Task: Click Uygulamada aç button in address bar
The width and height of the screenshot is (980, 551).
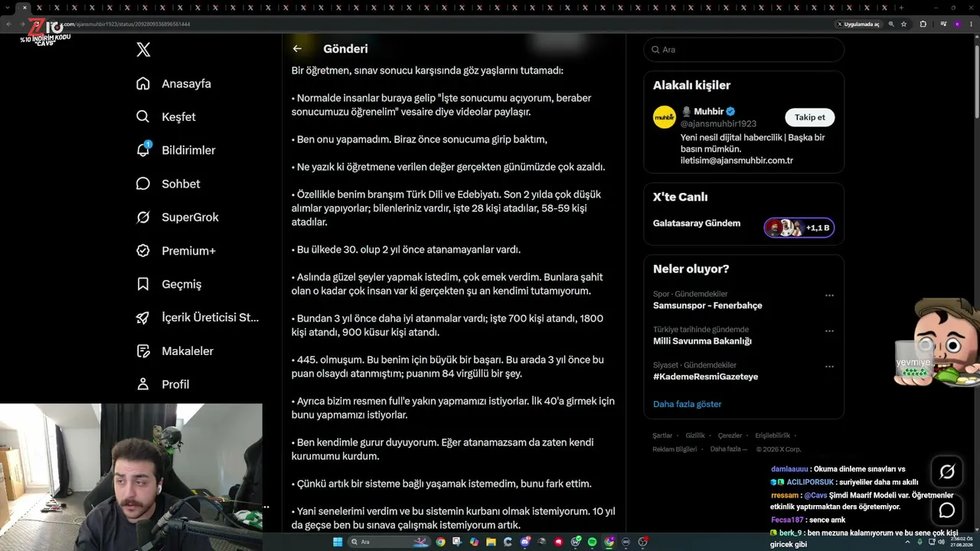Action: tap(858, 24)
